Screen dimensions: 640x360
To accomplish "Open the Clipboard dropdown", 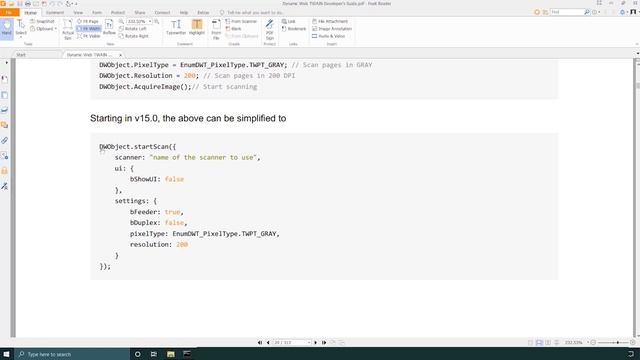I will coord(43,29).
